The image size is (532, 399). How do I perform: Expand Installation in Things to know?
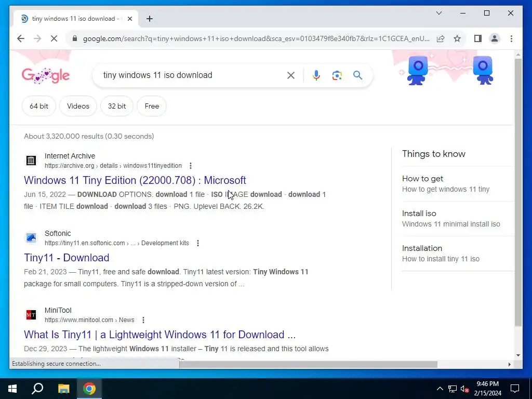(x=457, y=254)
